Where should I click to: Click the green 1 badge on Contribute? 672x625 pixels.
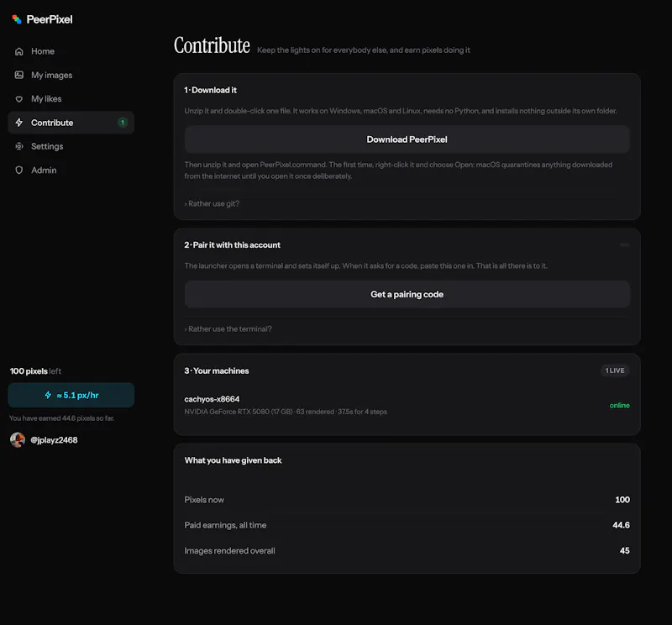123,123
